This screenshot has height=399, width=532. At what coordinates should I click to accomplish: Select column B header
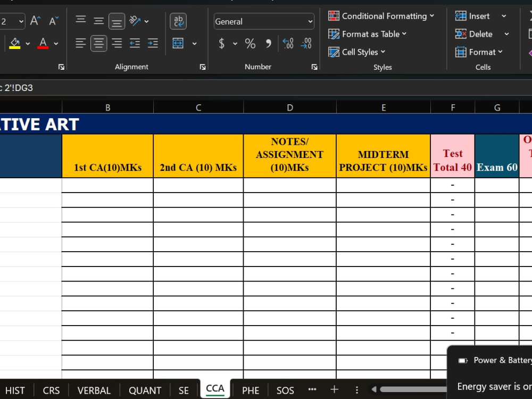coord(107,107)
